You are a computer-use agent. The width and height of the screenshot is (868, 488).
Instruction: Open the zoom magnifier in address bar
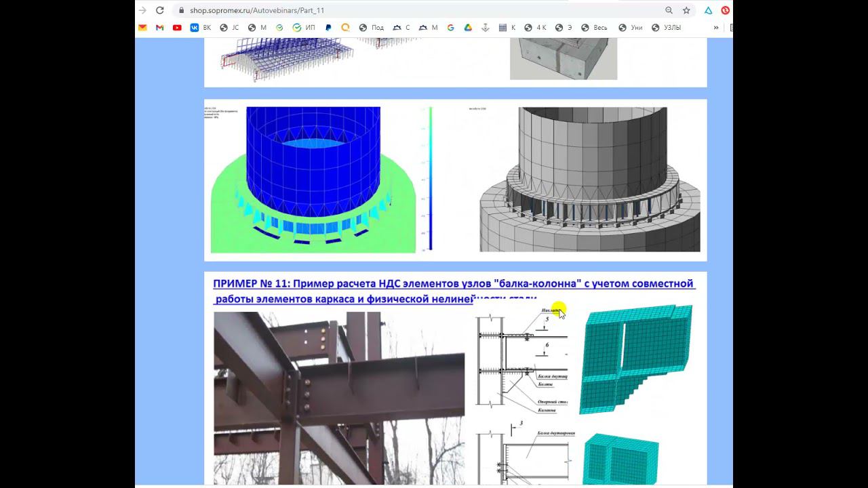pyautogui.click(x=669, y=10)
